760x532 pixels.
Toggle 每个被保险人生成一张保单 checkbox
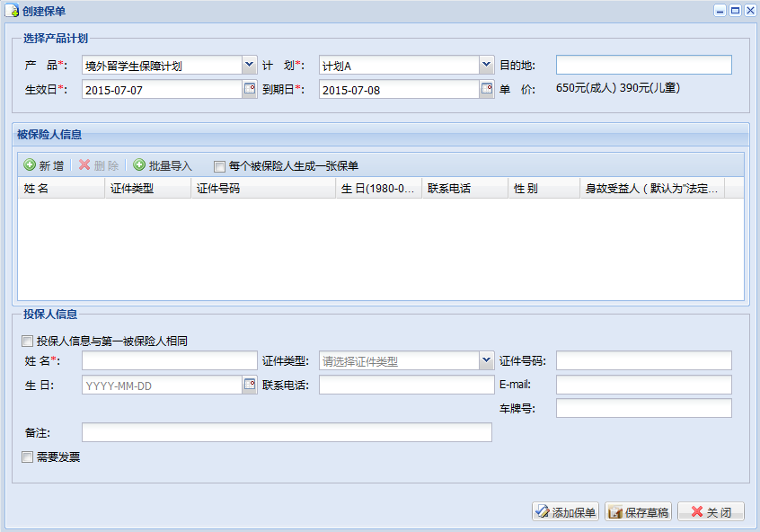coord(219,167)
